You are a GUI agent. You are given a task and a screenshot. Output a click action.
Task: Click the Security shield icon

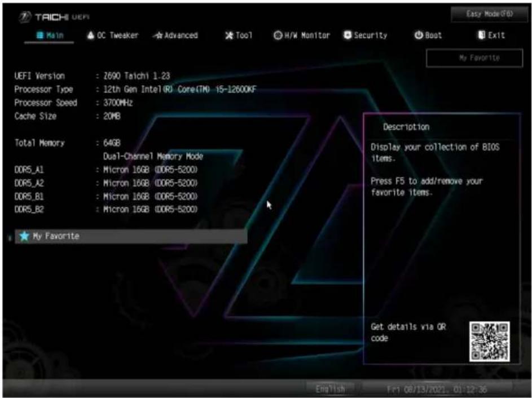pos(348,35)
